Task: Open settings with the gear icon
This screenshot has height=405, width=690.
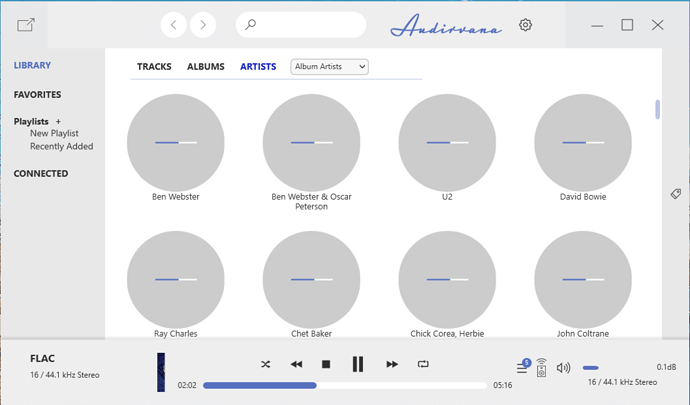Action: tap(525, 25)
